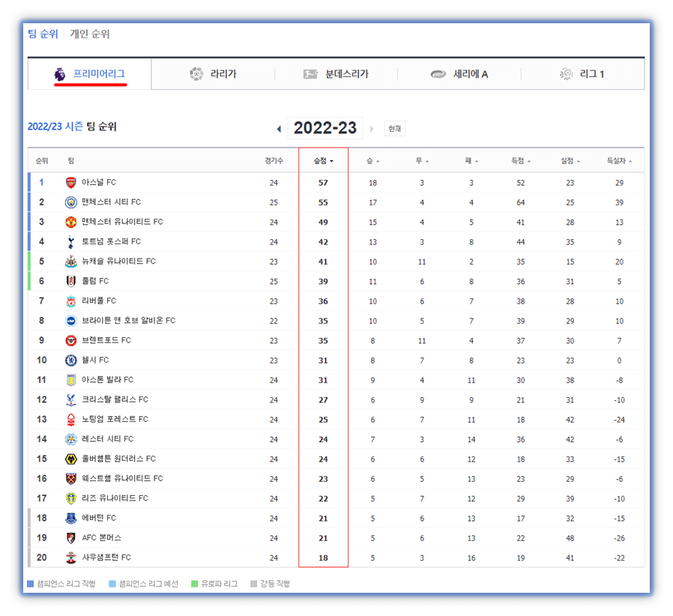Go to the next season arrow

pyautogui.click(x=372, y=128)
